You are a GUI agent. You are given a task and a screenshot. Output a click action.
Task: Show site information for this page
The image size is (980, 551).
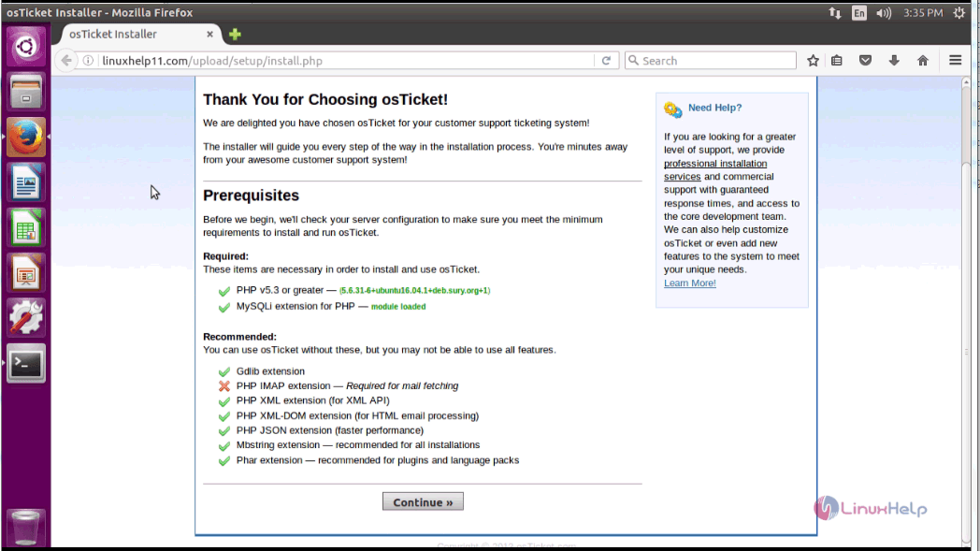pos(88,61)
